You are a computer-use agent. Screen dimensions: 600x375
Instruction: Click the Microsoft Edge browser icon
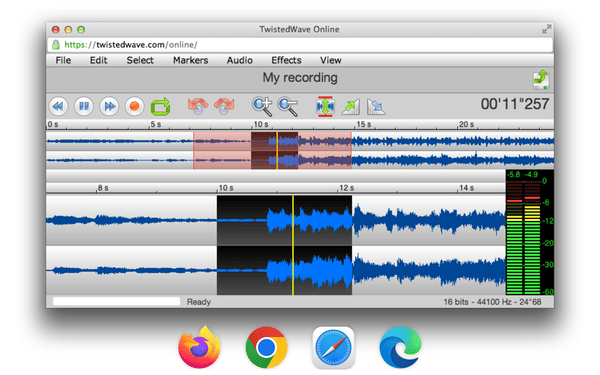400,347
